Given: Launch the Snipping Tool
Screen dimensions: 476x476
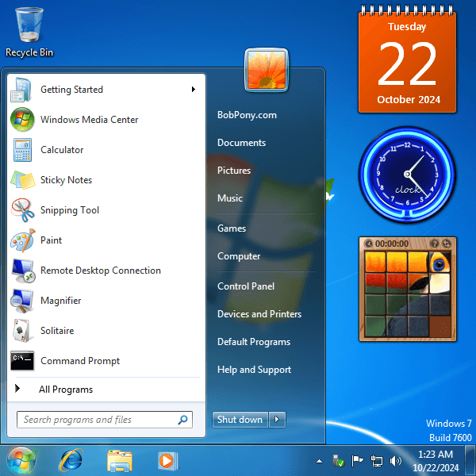Looking at the screenshot, I should [x=70, y=210].
